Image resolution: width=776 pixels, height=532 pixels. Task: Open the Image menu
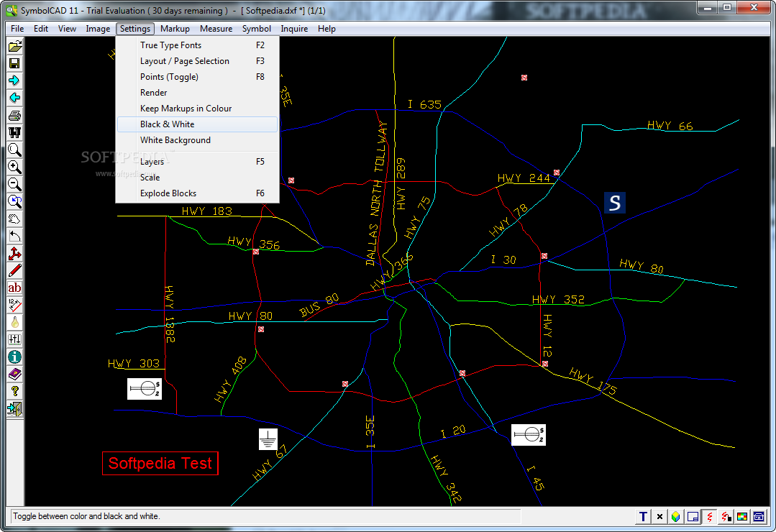(x=98, y=29)
